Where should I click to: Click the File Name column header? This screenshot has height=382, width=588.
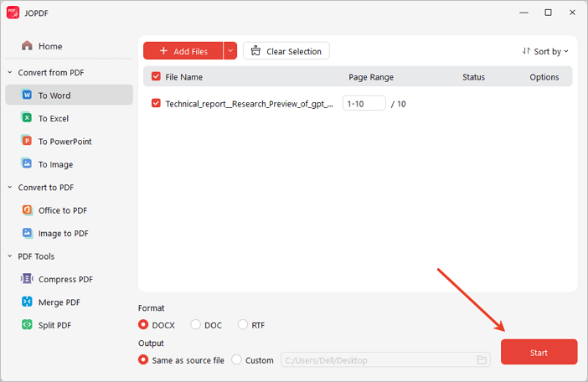[183, 77]
